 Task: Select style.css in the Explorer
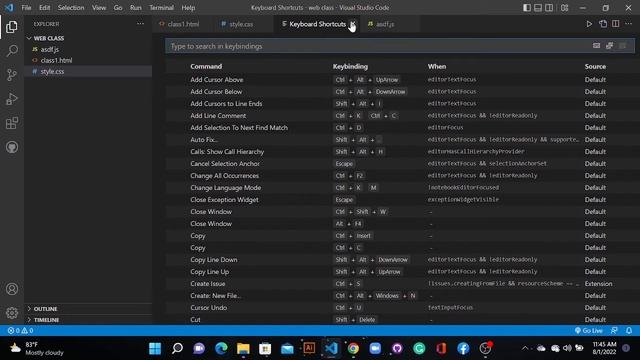[x=88, y=71]
